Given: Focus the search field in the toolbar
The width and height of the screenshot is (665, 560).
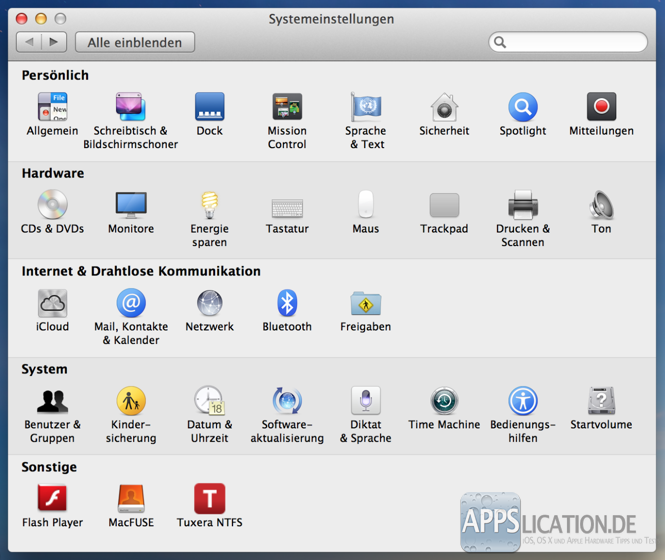Looking at the screenshot, I should click(x=568, y=42).
